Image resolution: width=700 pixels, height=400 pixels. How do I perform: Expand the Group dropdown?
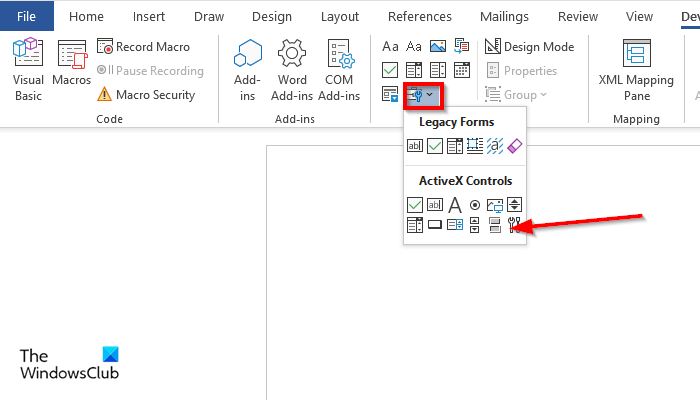coord(516,95)
